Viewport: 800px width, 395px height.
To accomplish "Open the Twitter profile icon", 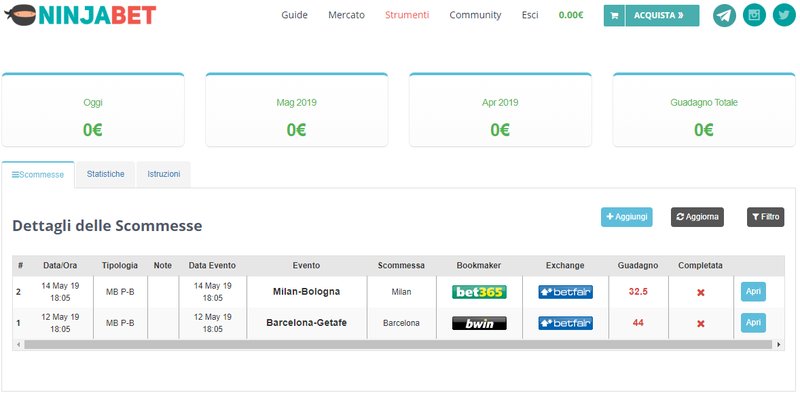I will (784, 15).
